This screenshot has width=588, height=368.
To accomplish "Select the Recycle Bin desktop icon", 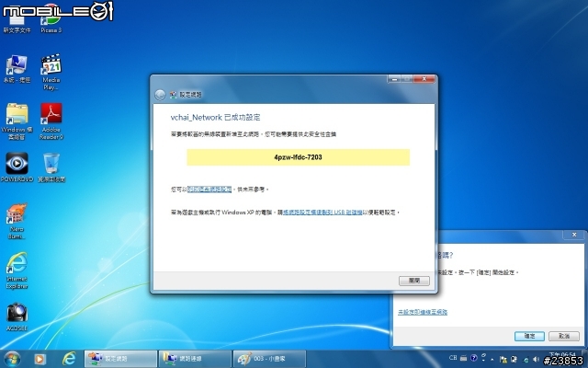I will tap(51, 167).
